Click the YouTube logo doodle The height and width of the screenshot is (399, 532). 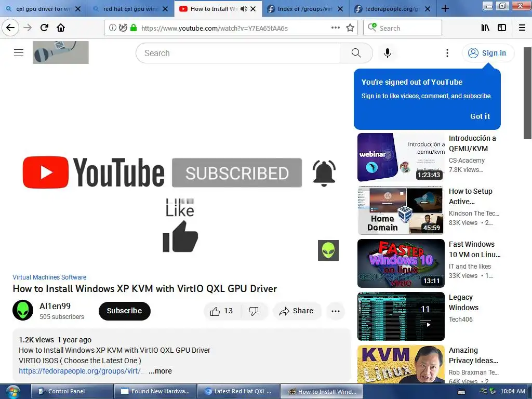coord(61,52)
